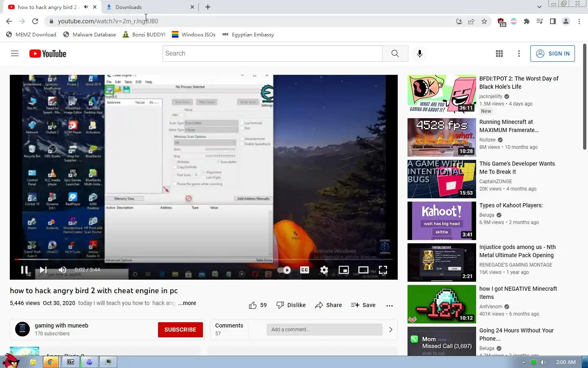The width and height of the screenshot is (588, 368).
Task: Like the video with thumbs up
Action: pos(258,305)
